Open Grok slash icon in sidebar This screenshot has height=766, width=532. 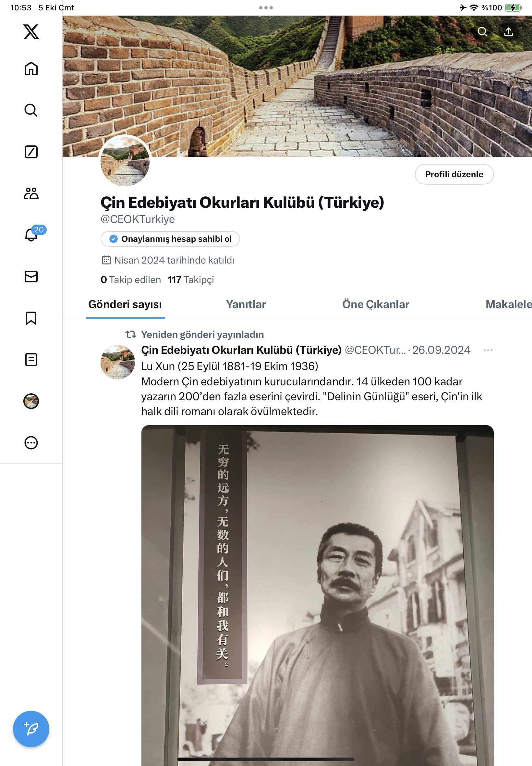pos(31,152)
